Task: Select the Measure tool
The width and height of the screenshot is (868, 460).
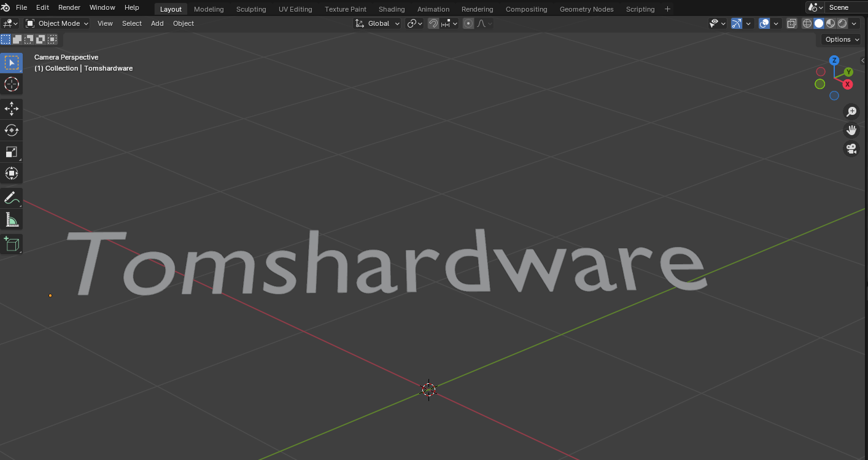Action: coord(11,219)
